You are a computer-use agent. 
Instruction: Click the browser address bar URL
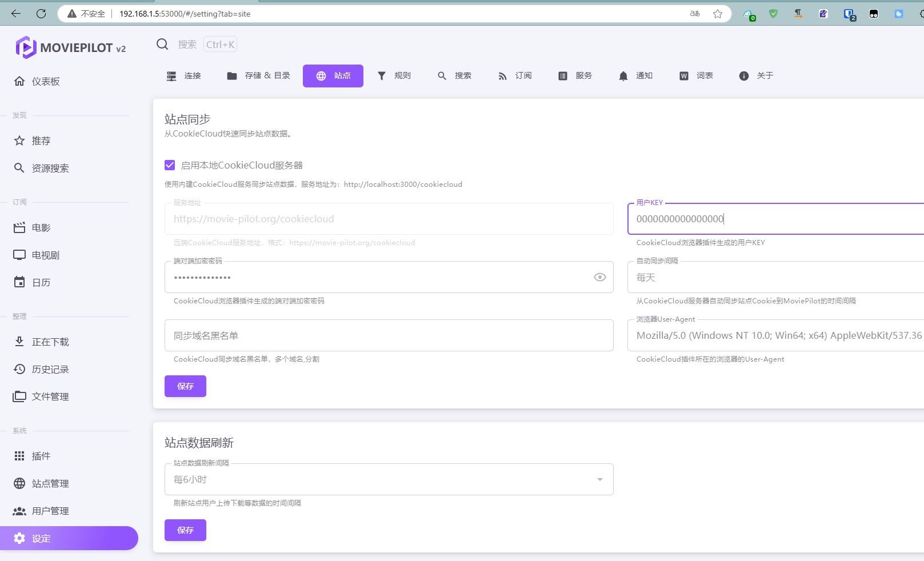[185, 14]
